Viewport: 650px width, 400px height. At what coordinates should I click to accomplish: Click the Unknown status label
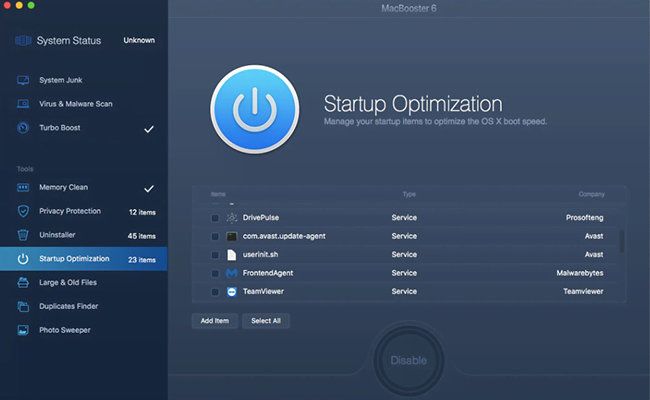pos(139,40)
